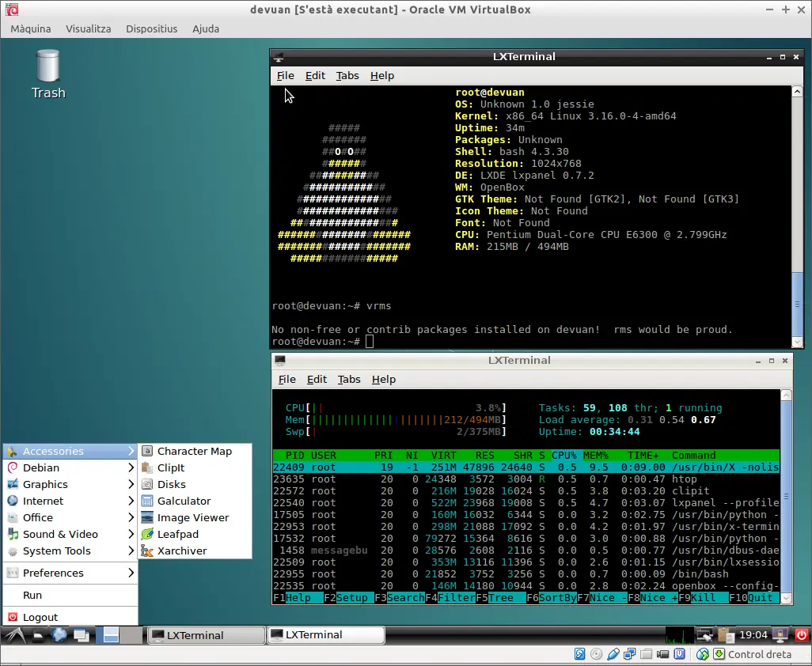Select htop process row for clipit
The height and width of the screenshot is (666, 812).
tap(526, 491)
